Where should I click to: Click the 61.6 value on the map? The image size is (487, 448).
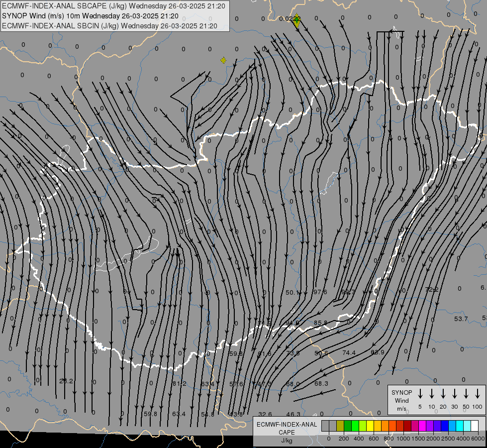point(265,353)
